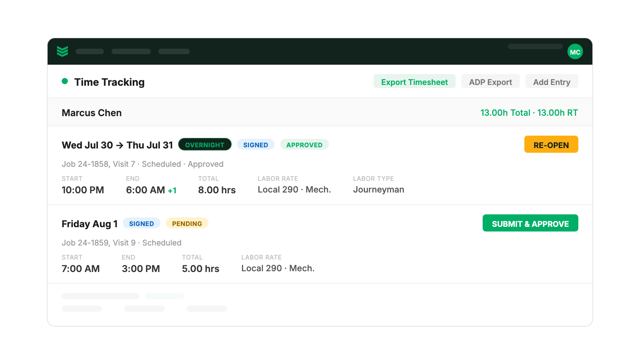The image size is (640, 364).
Task: Select the Time Tracking heading
Action: click(x=109, y=82)
